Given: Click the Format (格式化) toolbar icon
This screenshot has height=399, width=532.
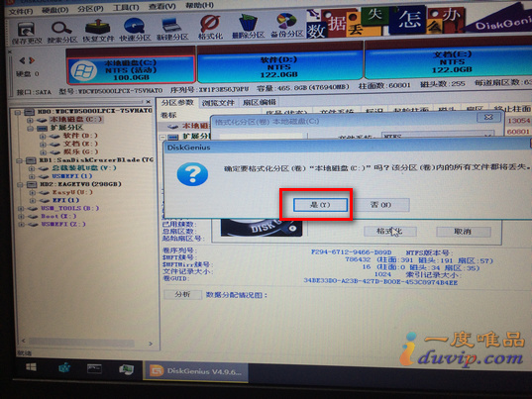Looking at the screenshot, I should (210, 28).
